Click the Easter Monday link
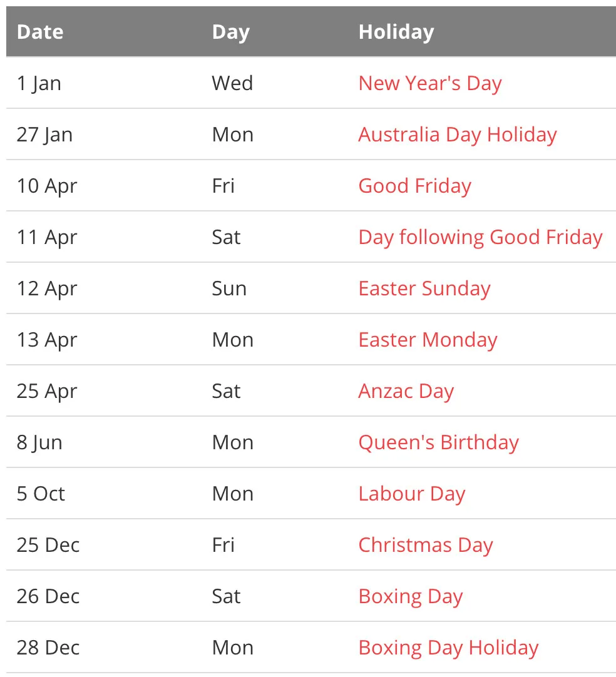616x677 pixels. 428,340
